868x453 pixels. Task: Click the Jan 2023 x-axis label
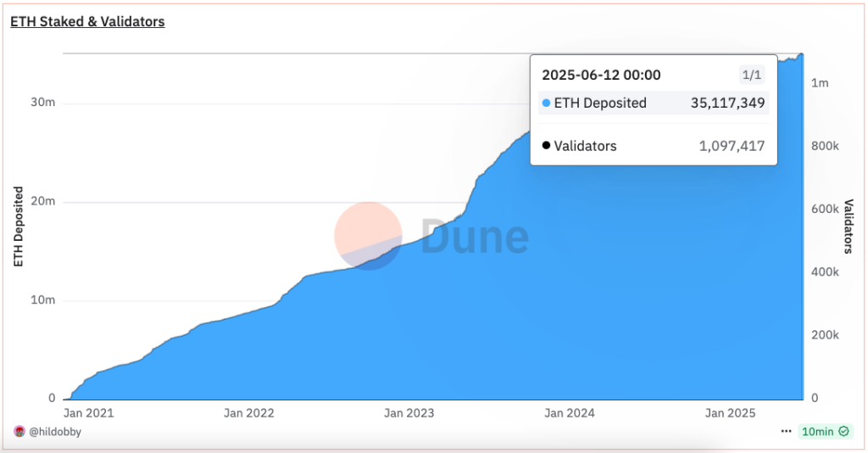[x=409, y=413]
